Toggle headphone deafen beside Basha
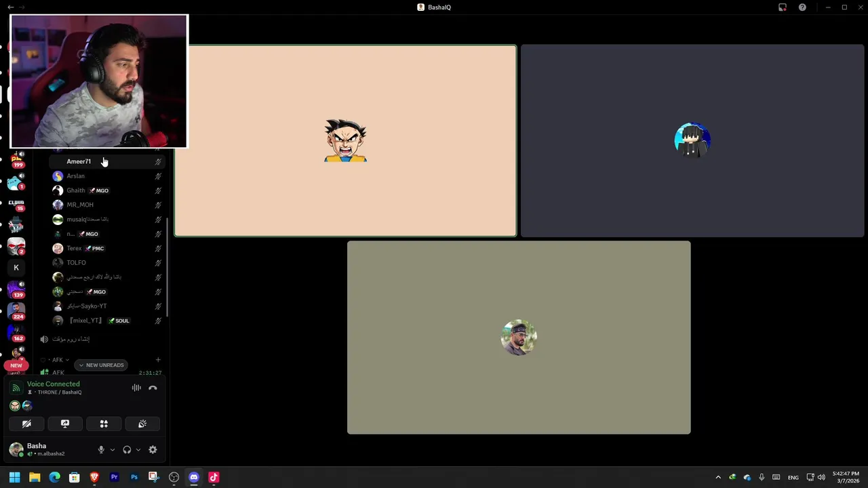The width and height of the screenshot is (868, 488). pyautogui.click(x=127, y=449)
